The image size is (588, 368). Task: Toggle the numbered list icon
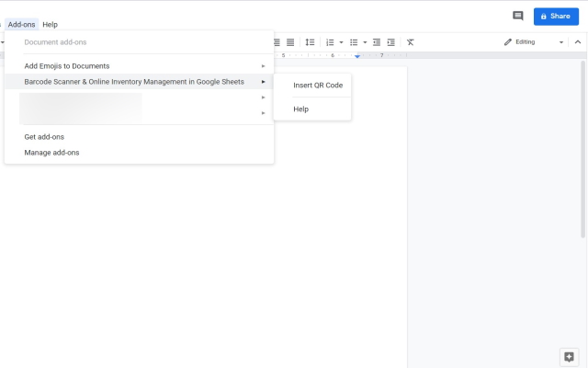[330, 42]
